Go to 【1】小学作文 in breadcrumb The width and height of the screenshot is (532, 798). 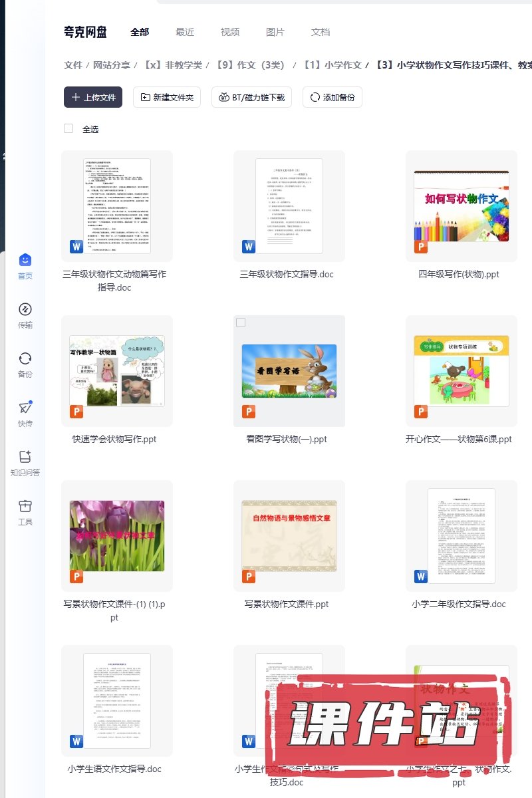tap(332, 65)
